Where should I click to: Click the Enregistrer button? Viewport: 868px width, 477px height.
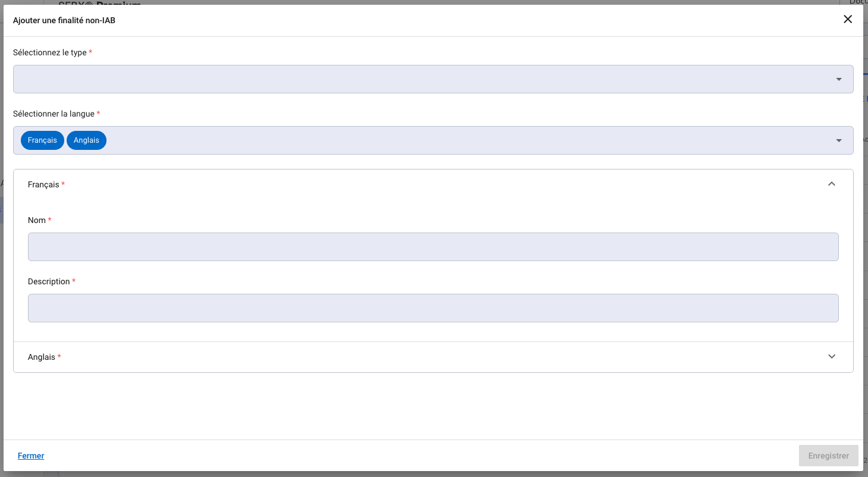click(x=828, y=456)
